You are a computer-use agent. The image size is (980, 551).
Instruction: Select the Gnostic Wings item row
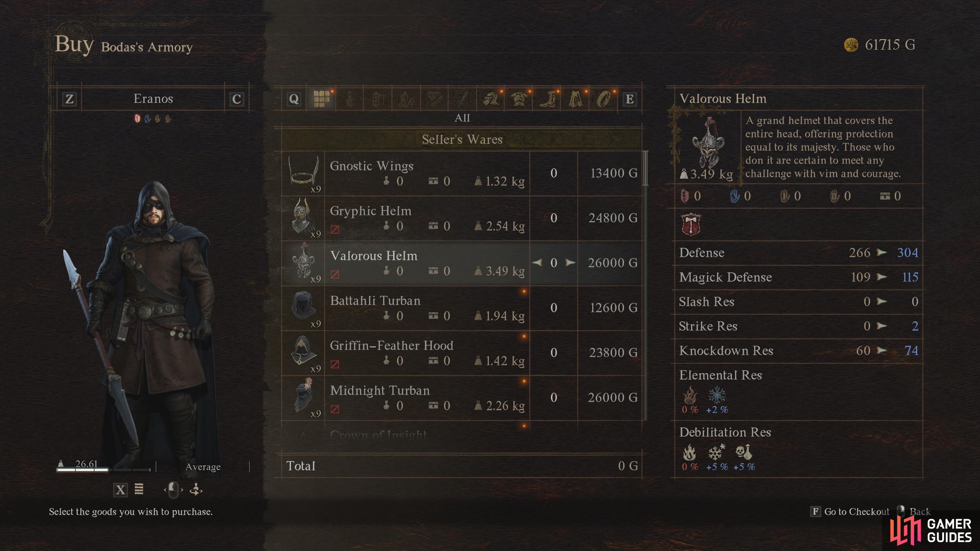462,173
